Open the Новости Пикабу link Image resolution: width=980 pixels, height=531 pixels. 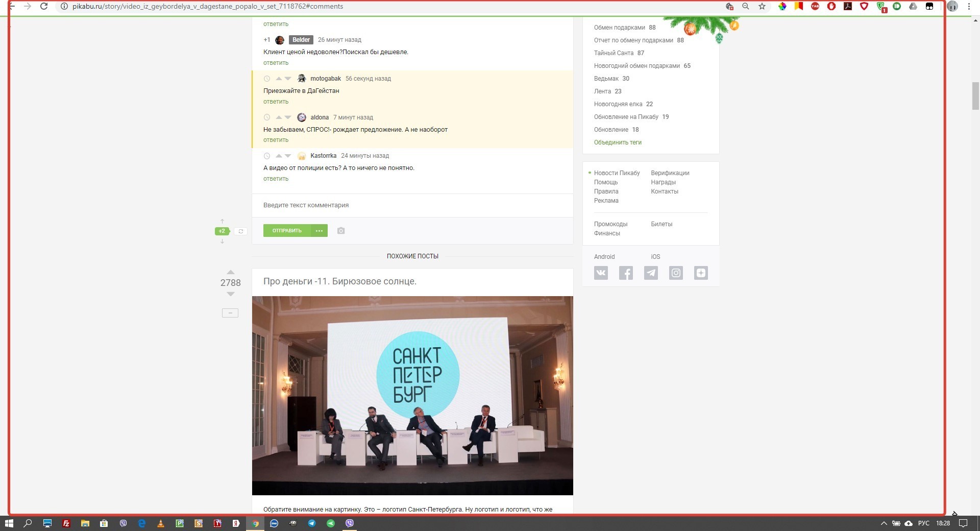617,173
